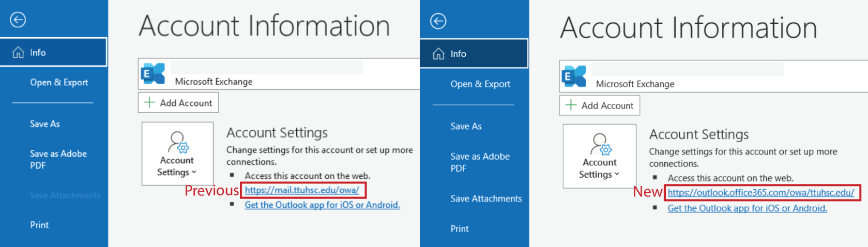Click the back arrow in the right Outlook window
The height and width of the screenshot is (247, 868).
click(x=438, y=21)
